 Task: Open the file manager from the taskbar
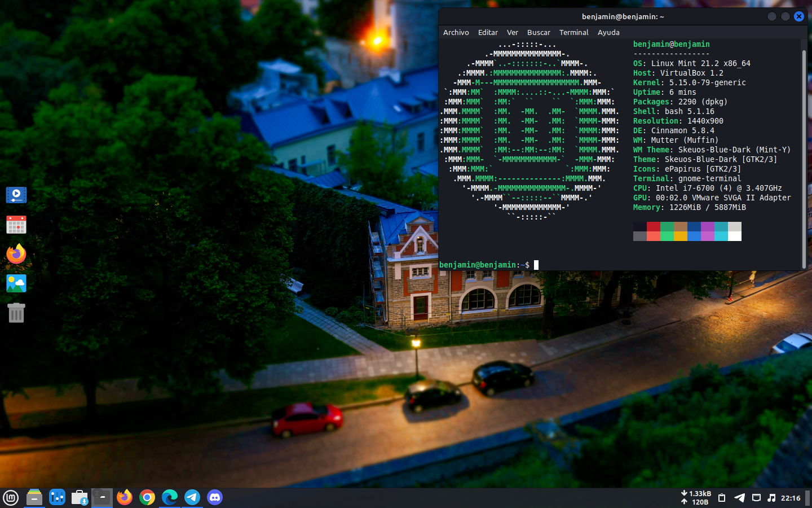coord(34,497)
